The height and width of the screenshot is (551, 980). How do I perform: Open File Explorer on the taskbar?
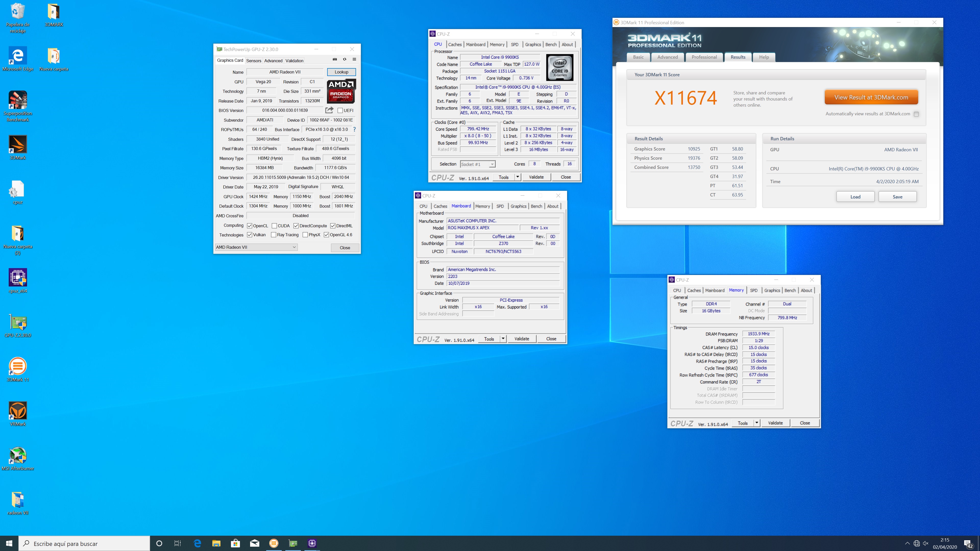[x=216, y=543]
